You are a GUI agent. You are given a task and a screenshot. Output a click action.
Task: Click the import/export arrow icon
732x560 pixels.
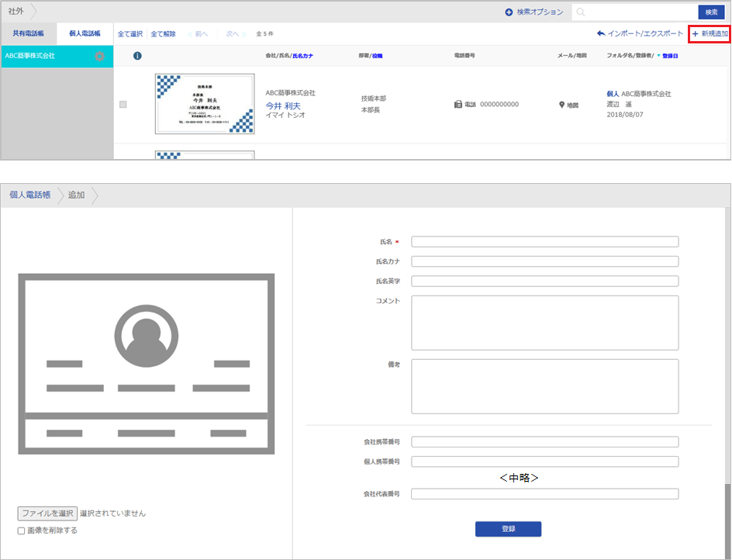pyautogui.click(x=601, y=33)
